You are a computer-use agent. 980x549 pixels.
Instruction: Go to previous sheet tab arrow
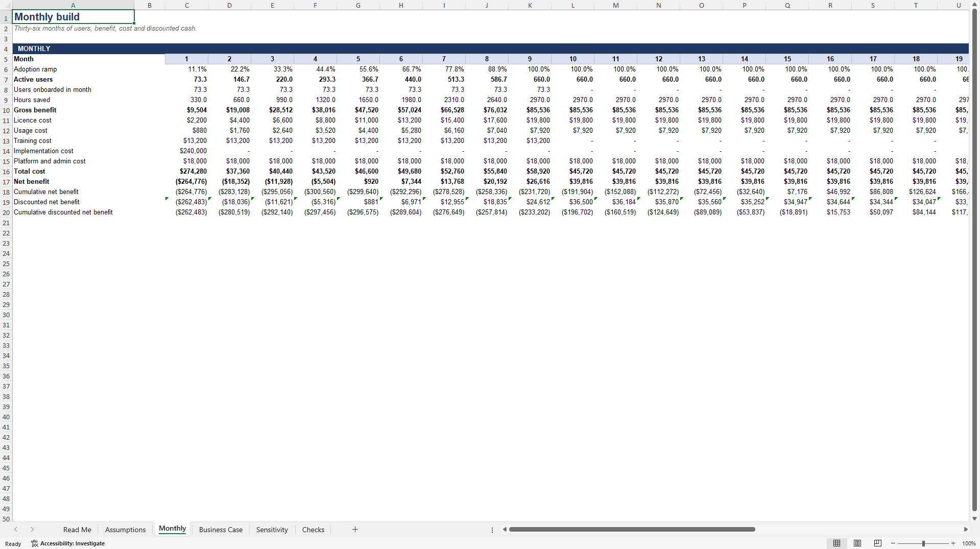coord(16,530)
